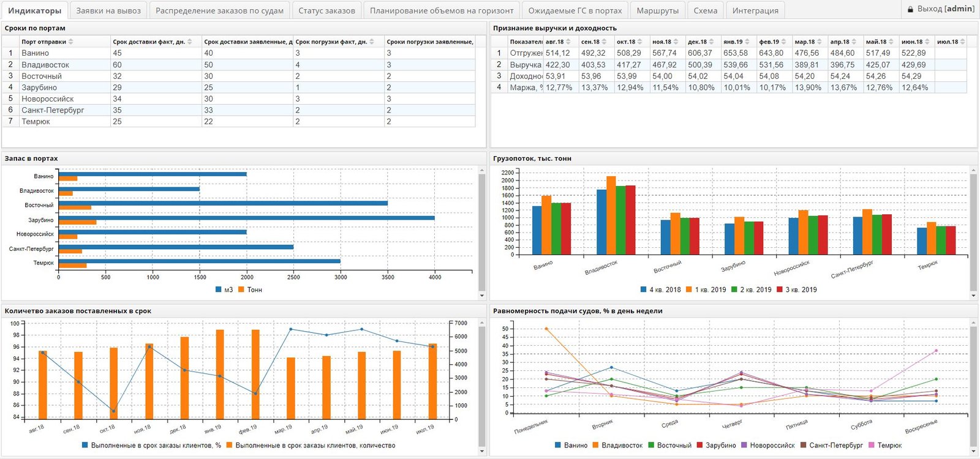Screen dimensions: 980x459
Task: Sort by Срок доставки факт column icon
Action: click(190, 42)
